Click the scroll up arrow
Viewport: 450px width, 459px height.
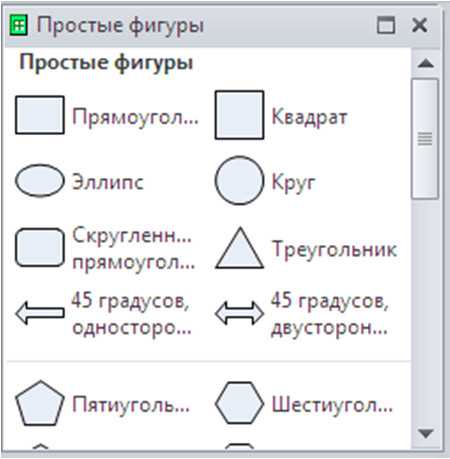[x=426, y=63]
